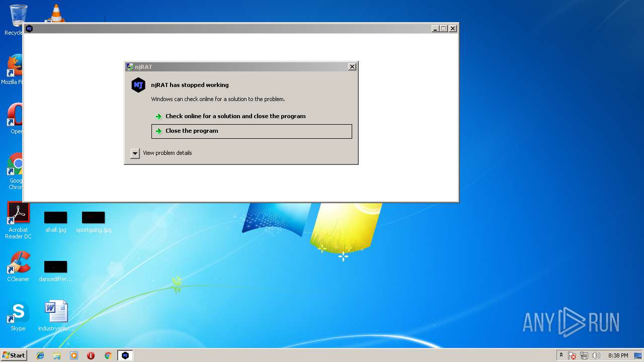Minimize the main njRAT window
Viewport: 644px width, 362px height.
435,29
